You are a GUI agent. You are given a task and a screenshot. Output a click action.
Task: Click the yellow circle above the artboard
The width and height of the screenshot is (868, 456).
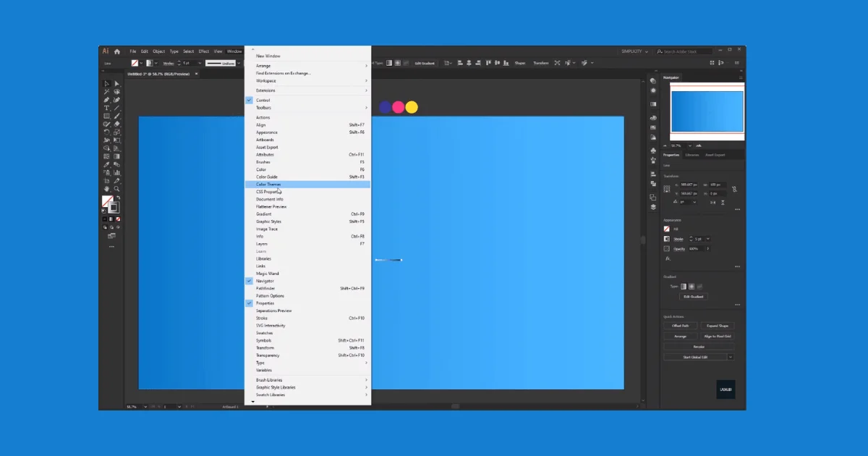[x=412, y=107]
